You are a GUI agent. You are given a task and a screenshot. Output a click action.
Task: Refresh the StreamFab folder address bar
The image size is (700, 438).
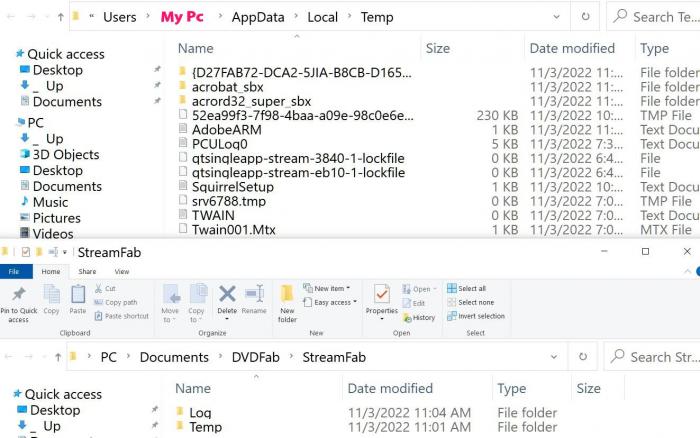(x=583, y=357)
